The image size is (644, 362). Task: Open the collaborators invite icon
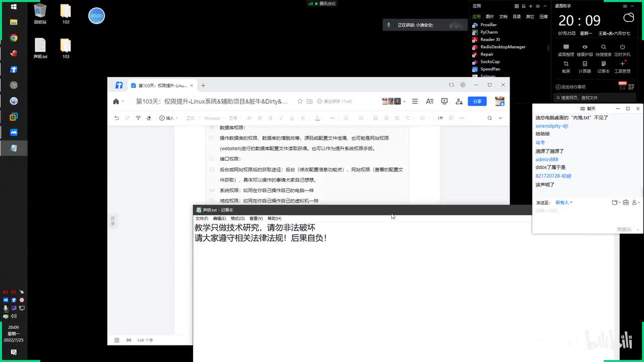(x=459, y=101)
